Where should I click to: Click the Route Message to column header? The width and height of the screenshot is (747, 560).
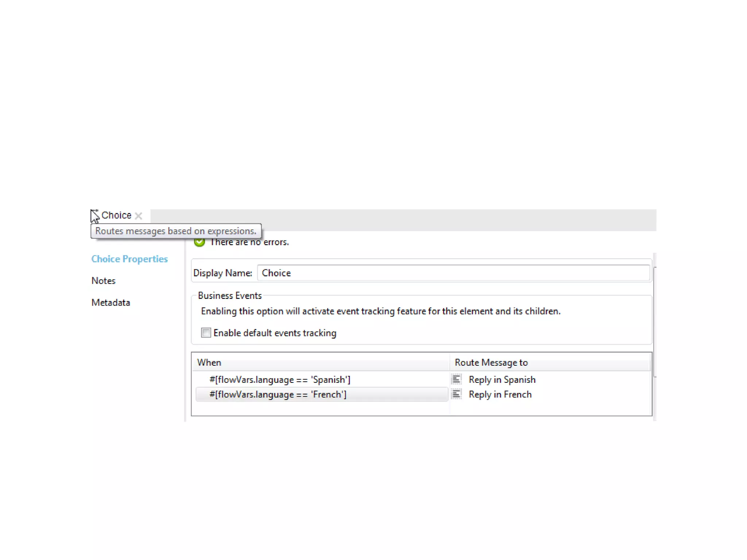(x=491, y=362)
